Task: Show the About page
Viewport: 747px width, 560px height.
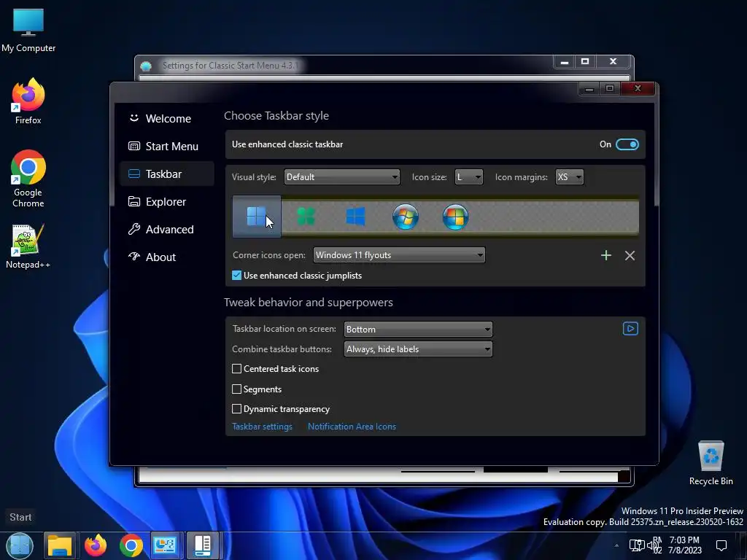Action: coord(167,257)
